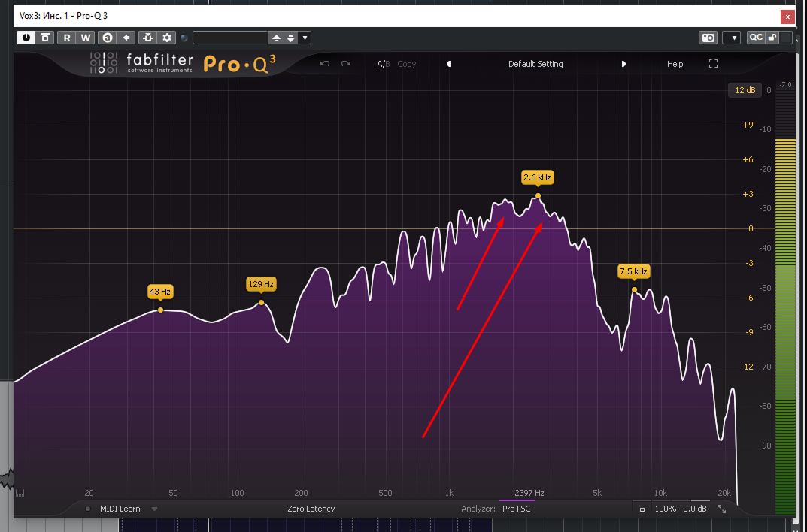The image size is (807, 532).
Task: Click the -7.0 peak level readout
Action: point(785,85)
